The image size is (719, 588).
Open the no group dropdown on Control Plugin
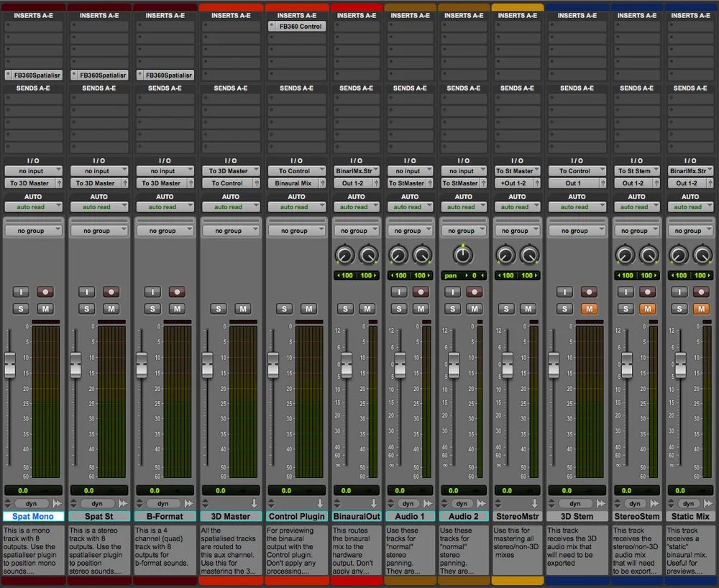point(297,231)
